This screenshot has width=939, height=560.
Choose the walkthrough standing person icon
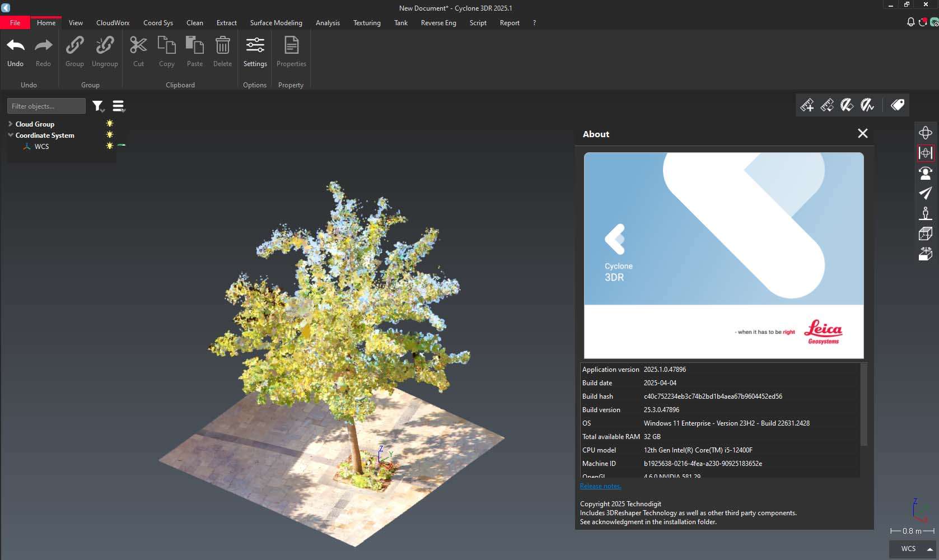pyautogui.click(x=926, y=213)
